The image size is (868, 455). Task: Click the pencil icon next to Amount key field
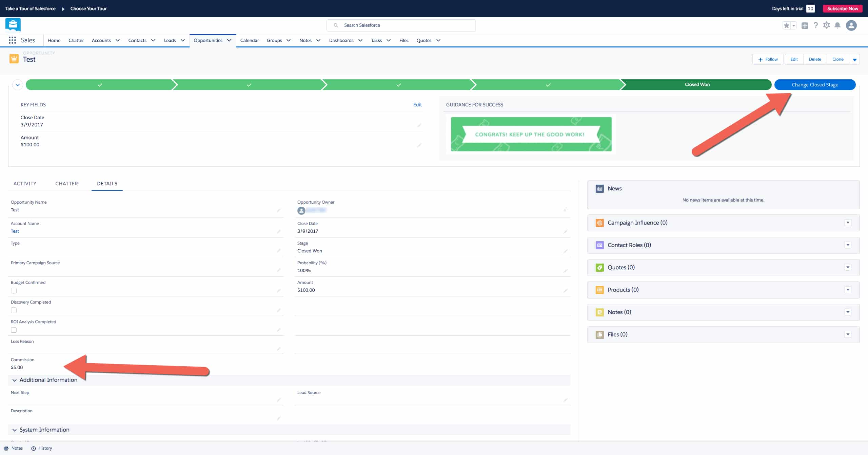(x=419, y=145)
